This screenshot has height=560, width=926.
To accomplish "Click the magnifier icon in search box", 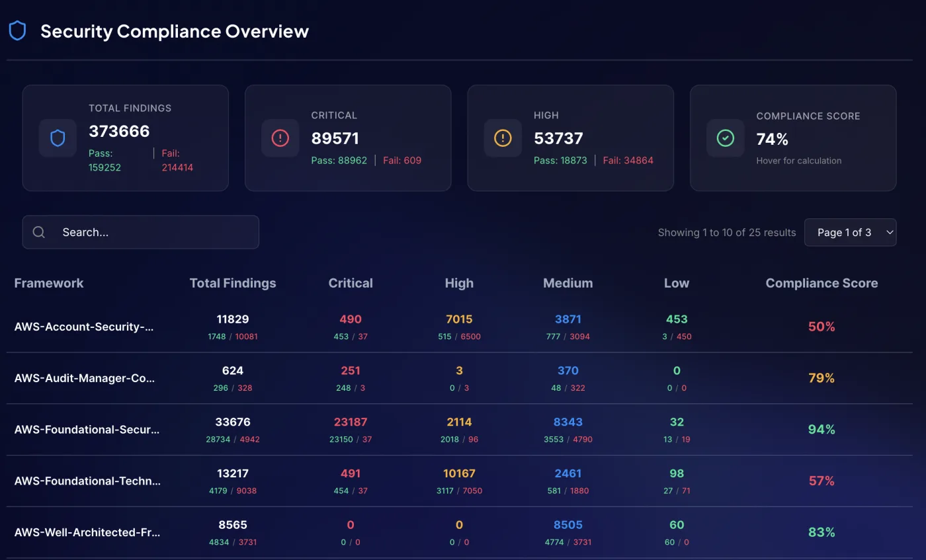I will coord(39,232).
